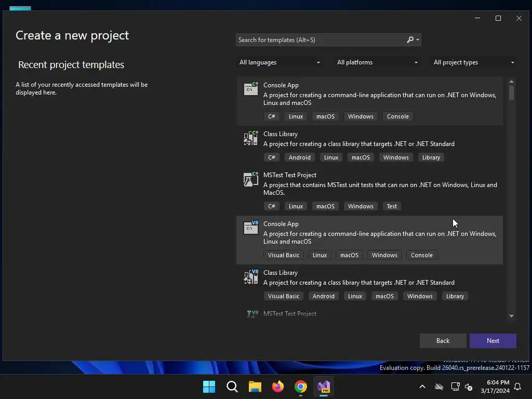Viewport: 532px width, 399px height.
Task: Open the Windows Start menu
Action: click(x=209, y=387)
